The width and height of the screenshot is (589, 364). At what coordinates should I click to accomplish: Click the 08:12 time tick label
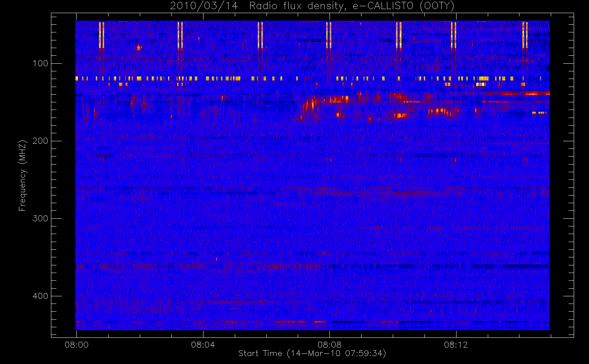pyautogui.click(x=456, y=345)
